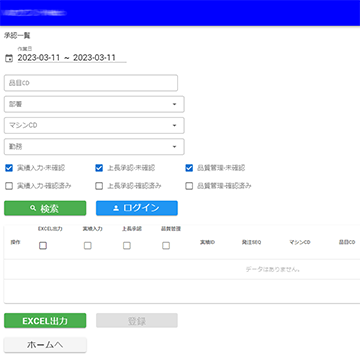Focus the 品目CD input field
360x360 pixels.
91,83
